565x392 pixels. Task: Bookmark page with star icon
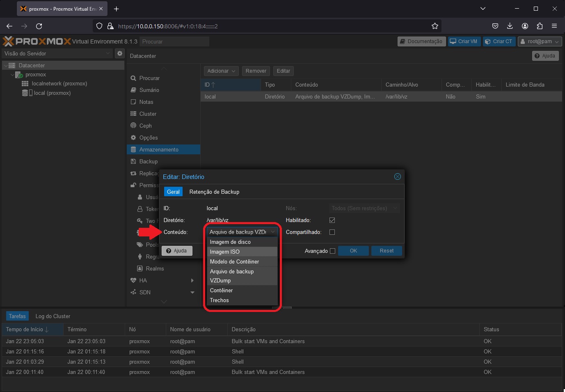435,26
